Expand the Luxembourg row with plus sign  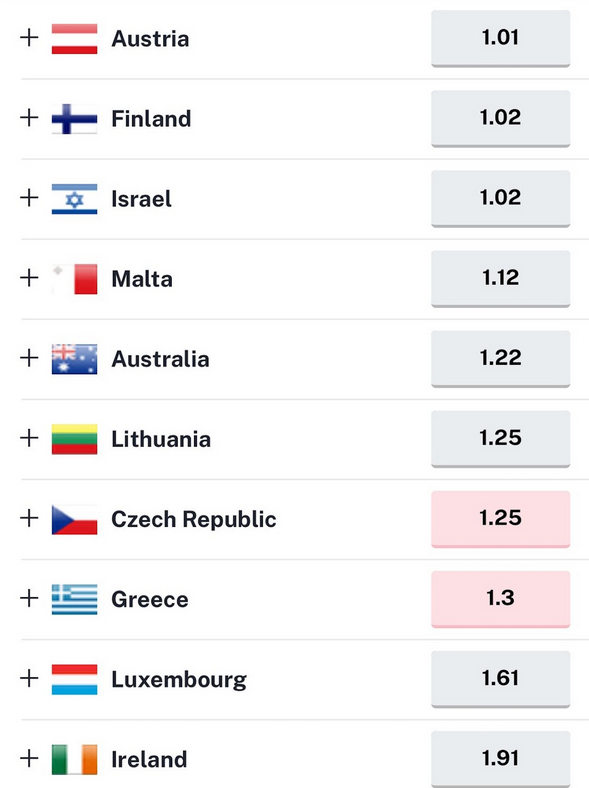pos(29,678)
